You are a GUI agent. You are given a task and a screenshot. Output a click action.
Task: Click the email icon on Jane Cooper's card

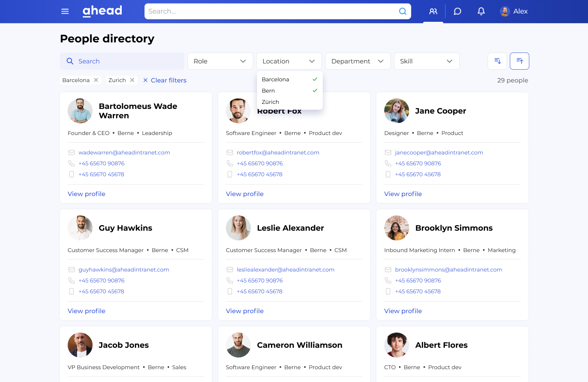click(387, 152)
